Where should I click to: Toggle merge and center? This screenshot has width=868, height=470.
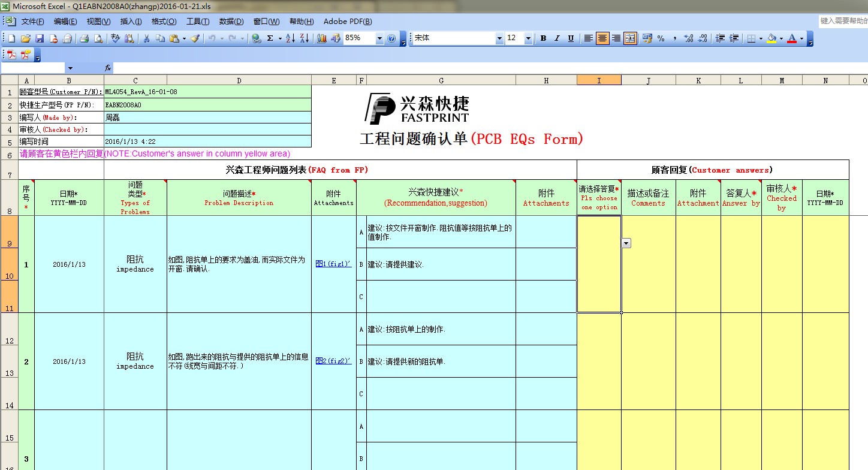(630, 38)
